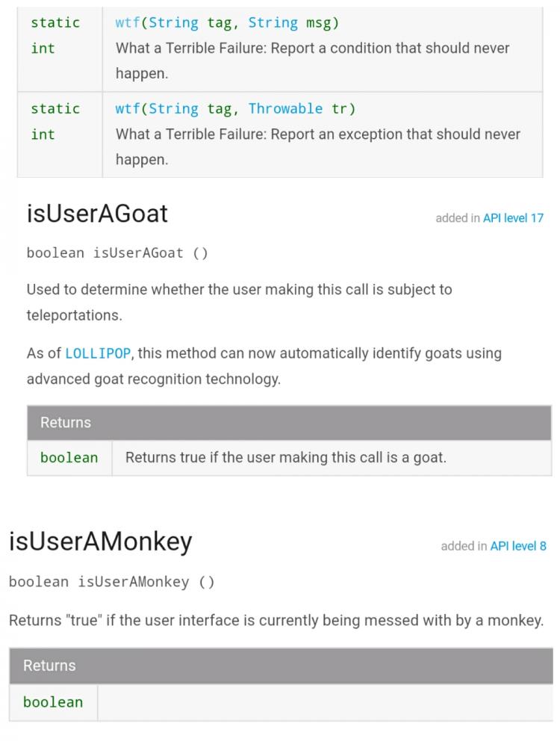Click the Returns header under isUserAGoat
This screenshot has height=747, width=560.
(x=289, y=423)
